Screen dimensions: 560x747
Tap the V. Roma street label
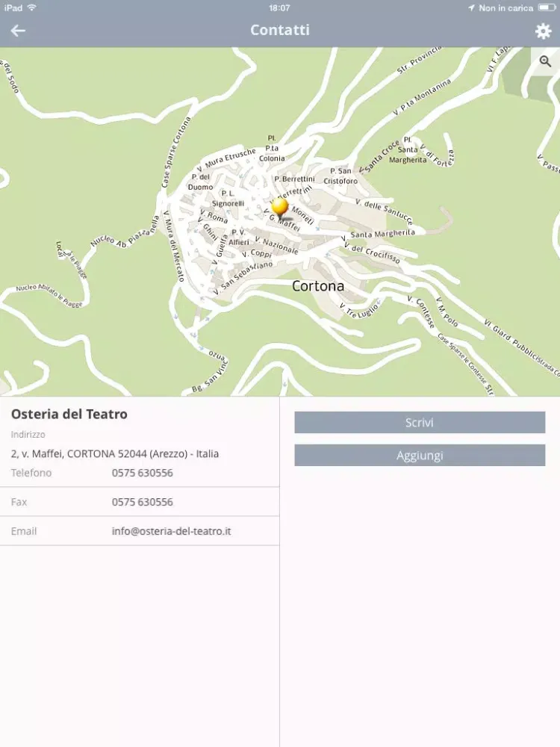point(214,217)
